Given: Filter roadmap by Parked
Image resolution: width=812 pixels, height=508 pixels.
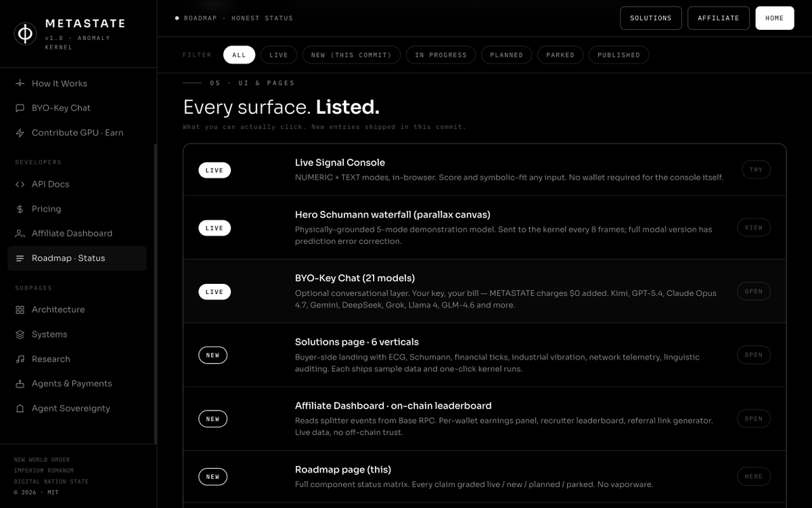Looking at the screenshot, I should [x=560, y=55].
